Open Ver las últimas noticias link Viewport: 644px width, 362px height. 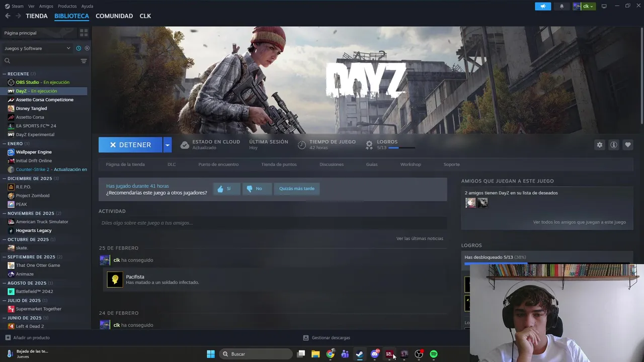click(x=420, y=238)
